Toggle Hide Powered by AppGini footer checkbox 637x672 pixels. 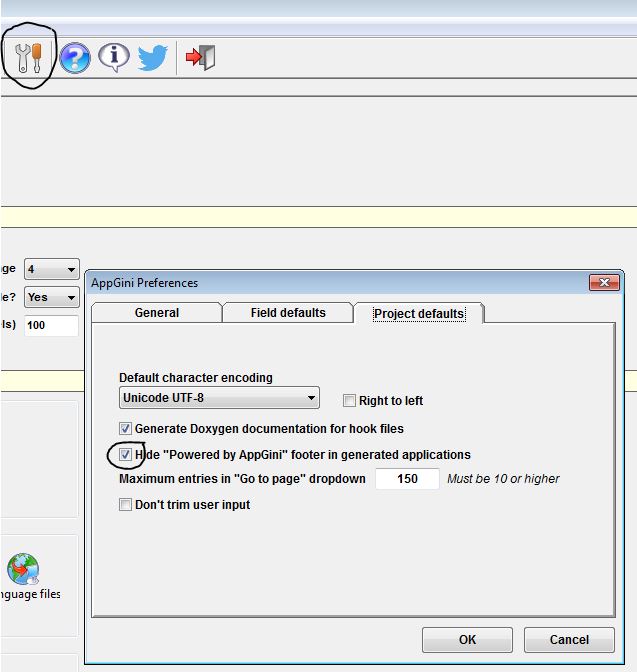(125, 454)
